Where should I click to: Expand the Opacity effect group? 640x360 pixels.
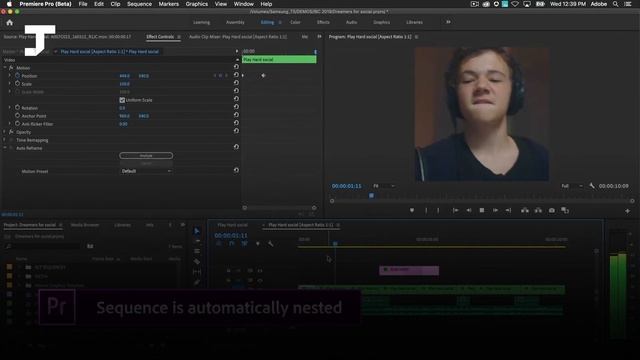click(5, 132)
